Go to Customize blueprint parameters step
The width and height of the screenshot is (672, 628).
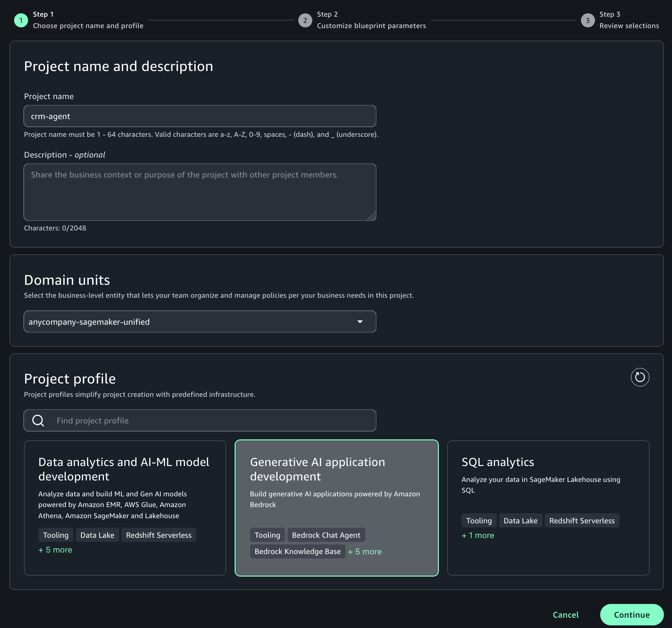[x=372, y=26]
